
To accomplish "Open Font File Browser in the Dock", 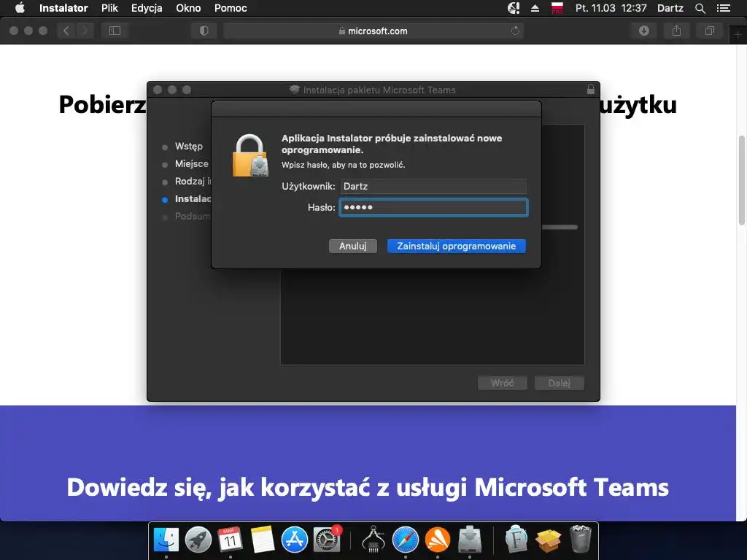I will point(516,540).
